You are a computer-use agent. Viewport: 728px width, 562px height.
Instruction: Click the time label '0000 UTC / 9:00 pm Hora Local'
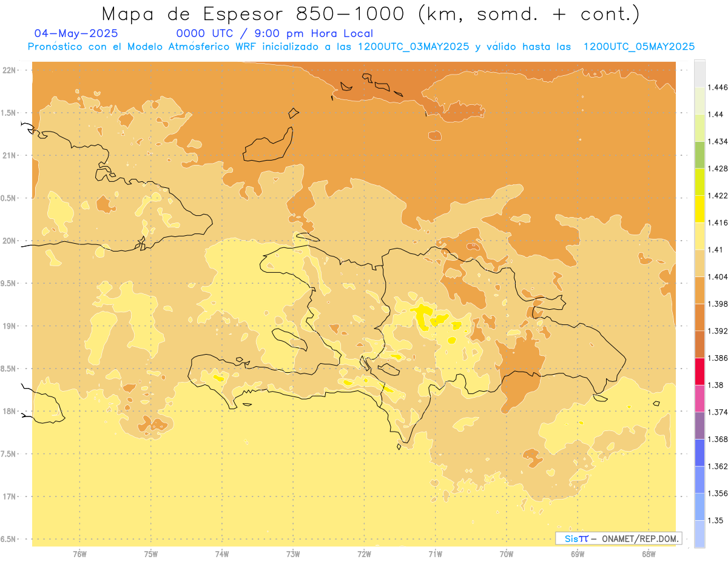[x=274, y=34]
